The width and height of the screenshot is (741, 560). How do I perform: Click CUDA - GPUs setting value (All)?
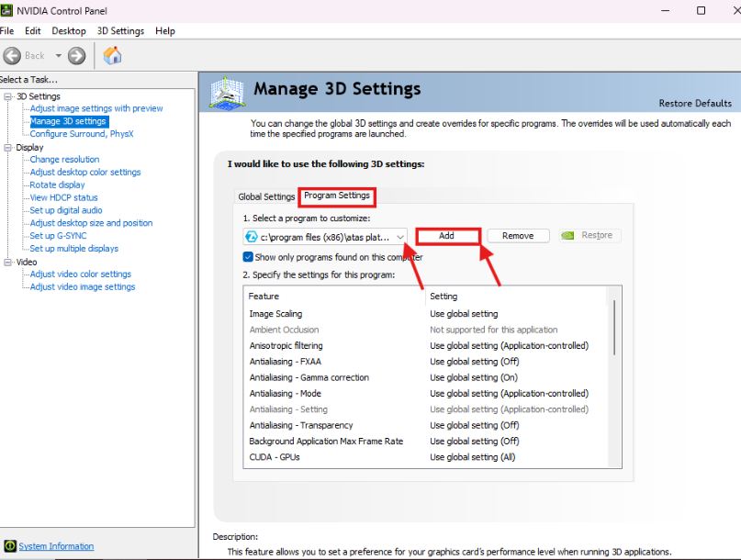473,457
